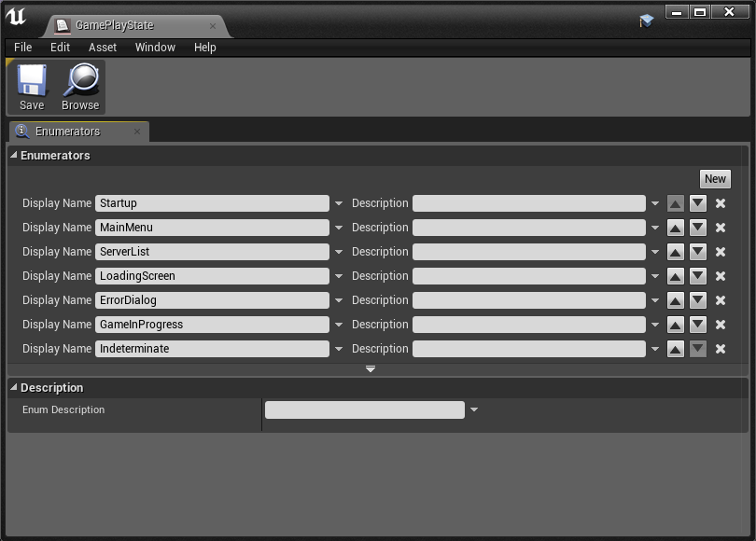Edit the GameInProgress display name field
The image size is (756, 541).
click(212, 325)
